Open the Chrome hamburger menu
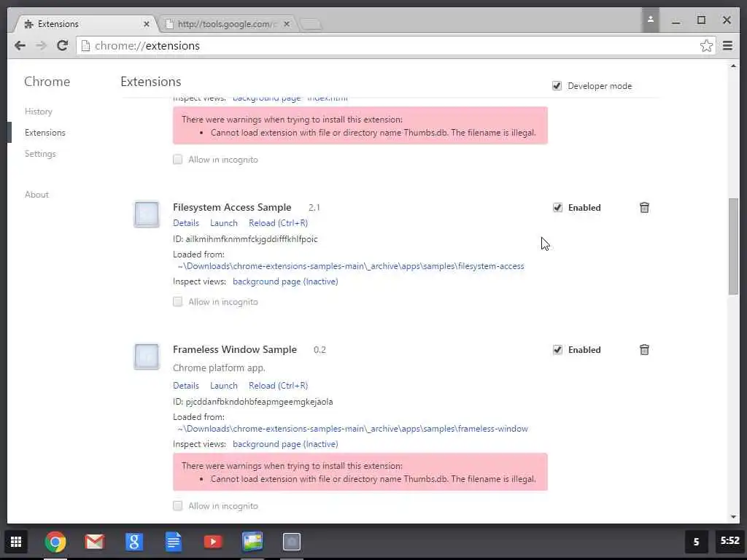The height and width of the screenshot is (560, 747). [x=727, y=46]
